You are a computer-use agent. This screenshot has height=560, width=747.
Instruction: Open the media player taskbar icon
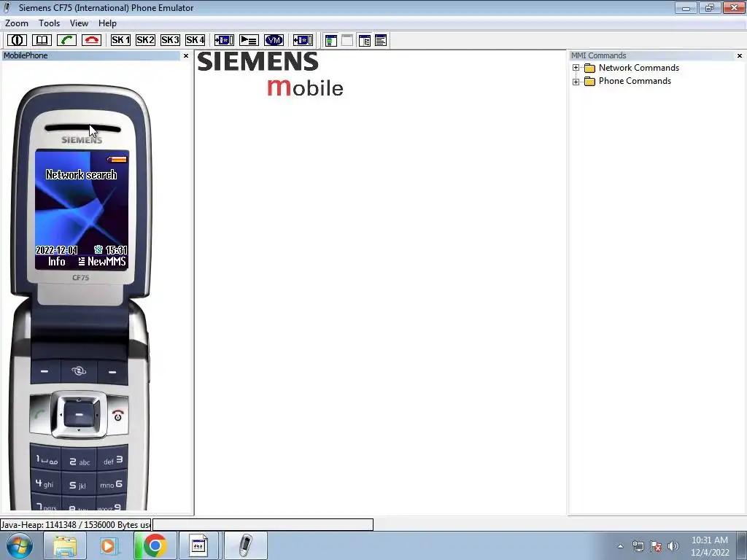[109, 545]
